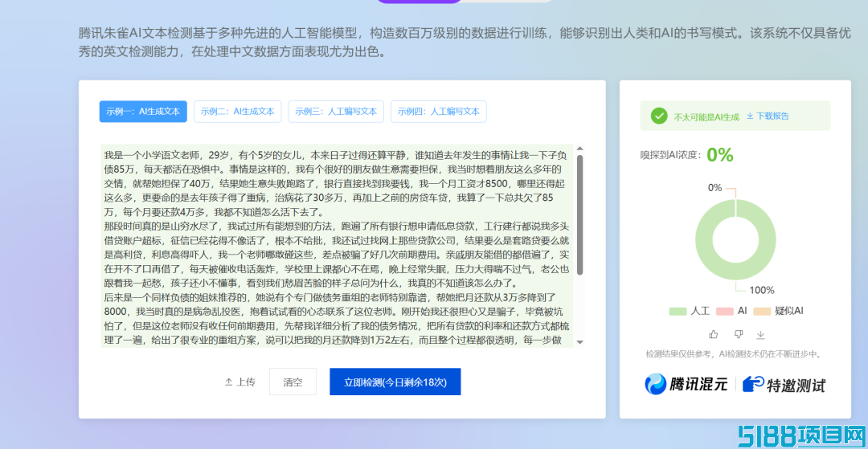Click the scrollbar down arrow of the text area

(579, 342)
